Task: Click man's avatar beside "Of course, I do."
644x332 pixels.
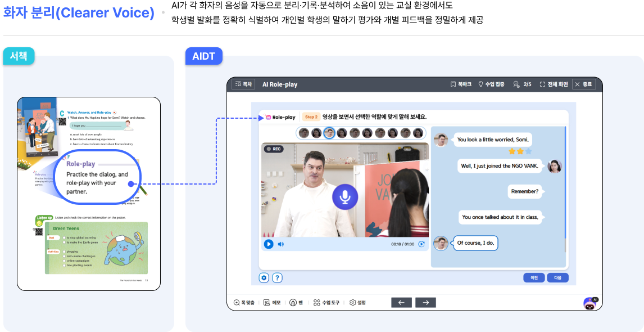Action: coord(441,243)
